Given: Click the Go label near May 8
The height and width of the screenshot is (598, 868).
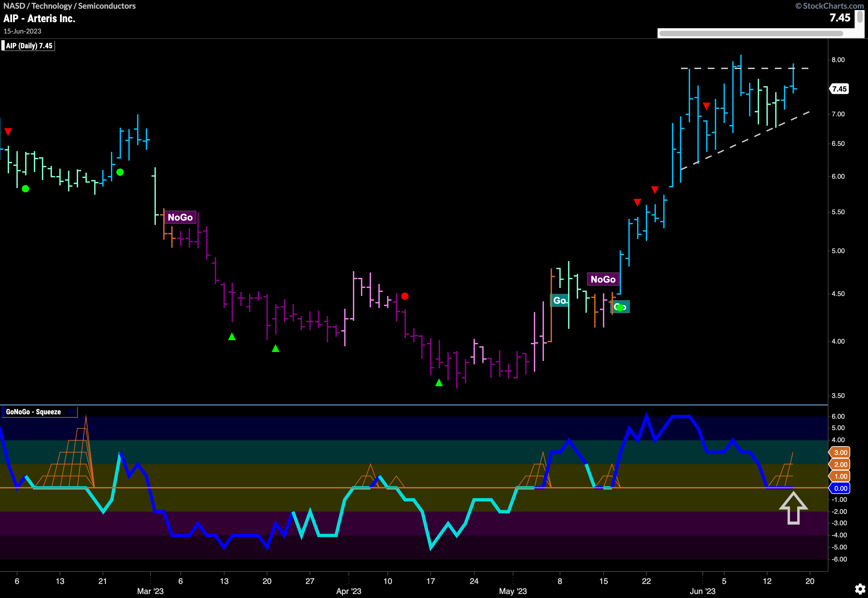Looking at the screenshot, I should pyautogui.click(x=559, y=300).
